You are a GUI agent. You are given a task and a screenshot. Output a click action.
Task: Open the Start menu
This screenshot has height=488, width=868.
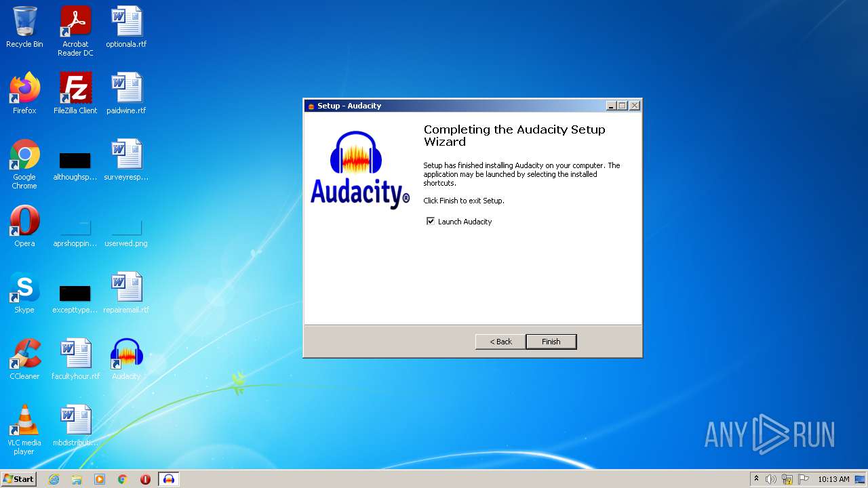[18, 479]
